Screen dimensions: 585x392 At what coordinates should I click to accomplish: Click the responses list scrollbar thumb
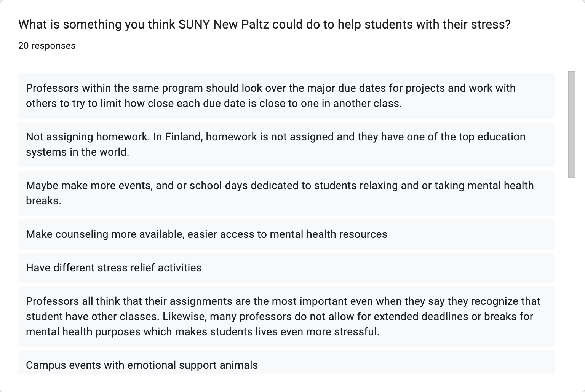pos(571,124)
